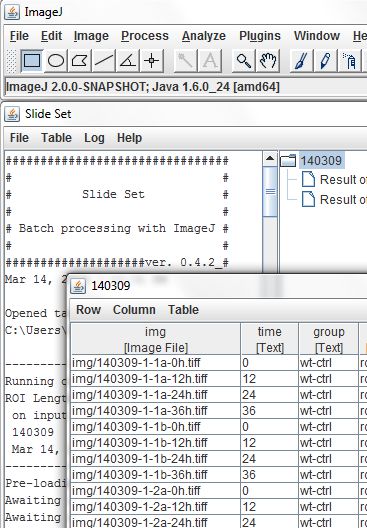Click the 140309 folder icon in tree
367x528 pixels.
tap(288, 161)
